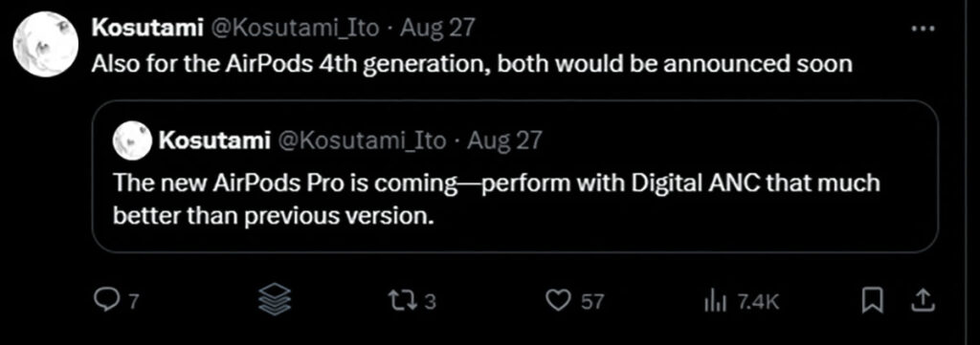
Task: Open the Kosutami name in quoted tweet
Action: (214, 141)
